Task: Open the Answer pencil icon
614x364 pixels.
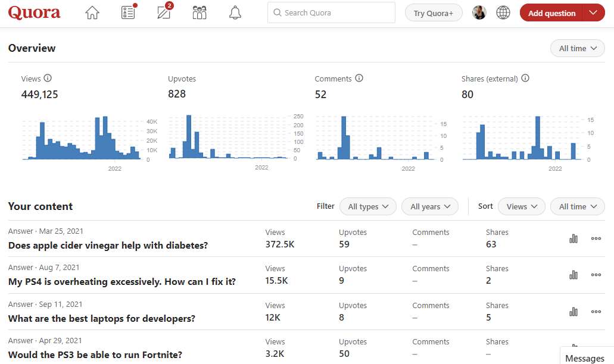Action: 164,13
